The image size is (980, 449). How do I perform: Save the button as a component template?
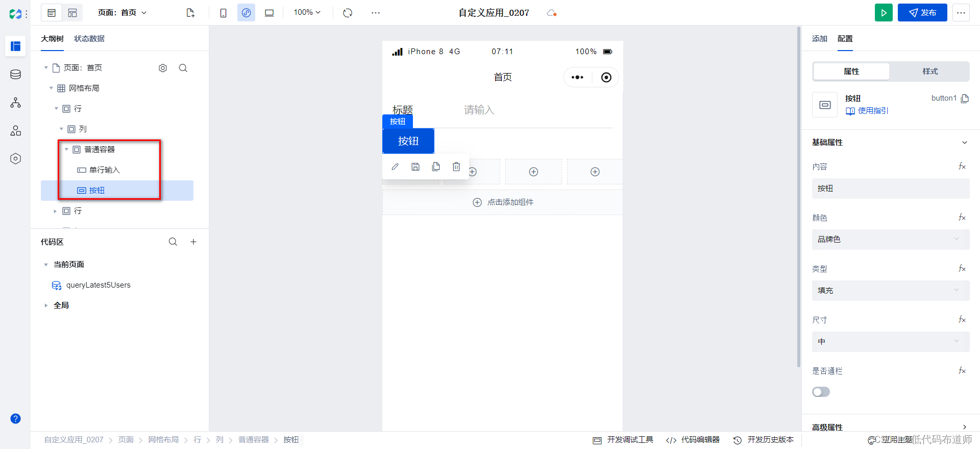(415, 167)
